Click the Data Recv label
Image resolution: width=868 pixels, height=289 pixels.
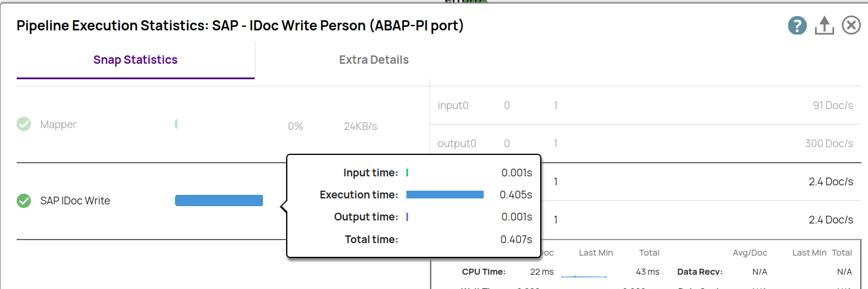point(700,272)
